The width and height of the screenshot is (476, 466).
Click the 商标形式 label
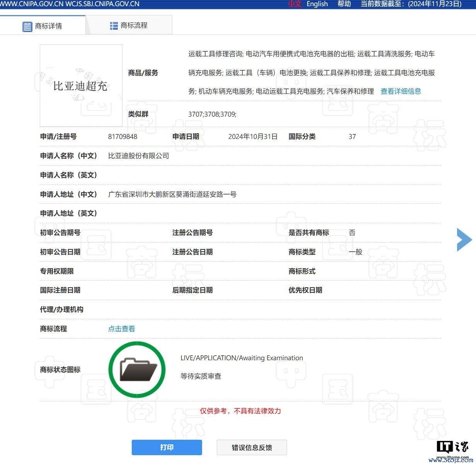coord(302,271)
